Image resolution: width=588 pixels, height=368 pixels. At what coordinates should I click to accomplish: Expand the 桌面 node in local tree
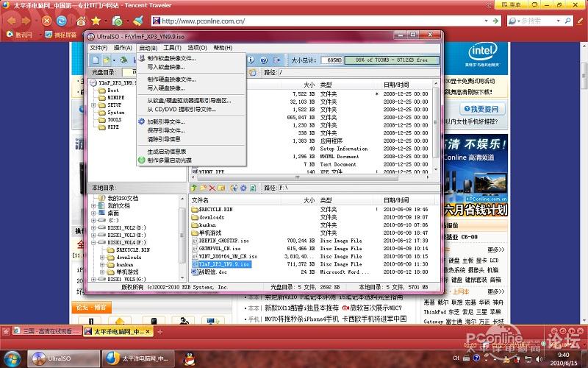pos(93,213)
